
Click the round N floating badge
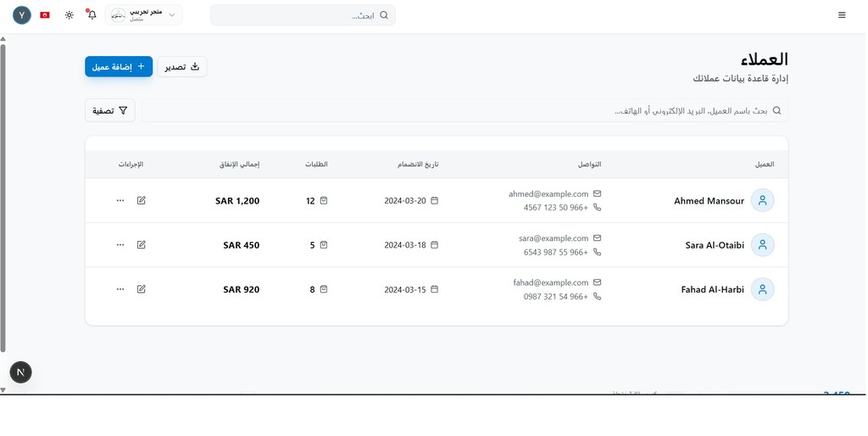coord(20,372)
